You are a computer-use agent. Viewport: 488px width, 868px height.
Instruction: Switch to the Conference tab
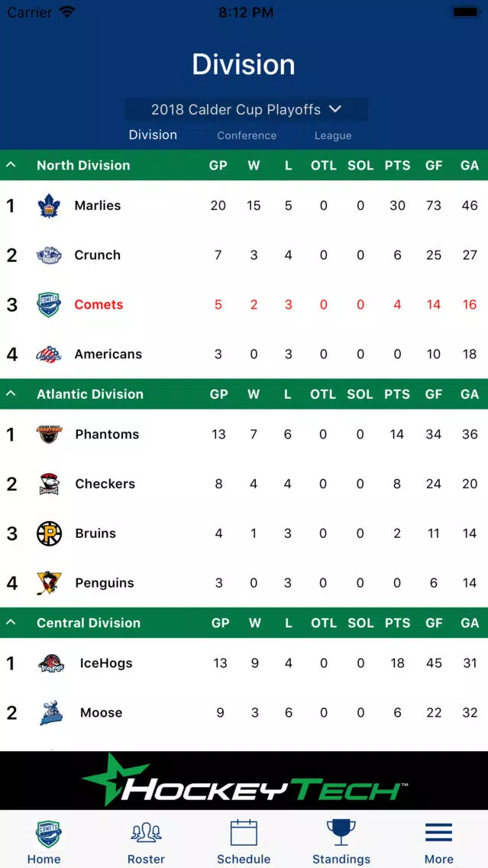247,136
